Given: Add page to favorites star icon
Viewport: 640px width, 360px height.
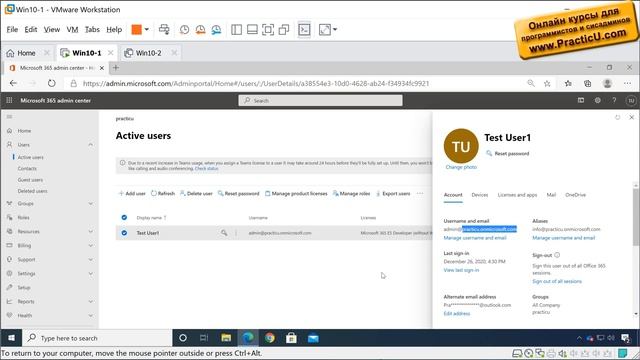Looking at the screenshot, I should tap(547, 83).
